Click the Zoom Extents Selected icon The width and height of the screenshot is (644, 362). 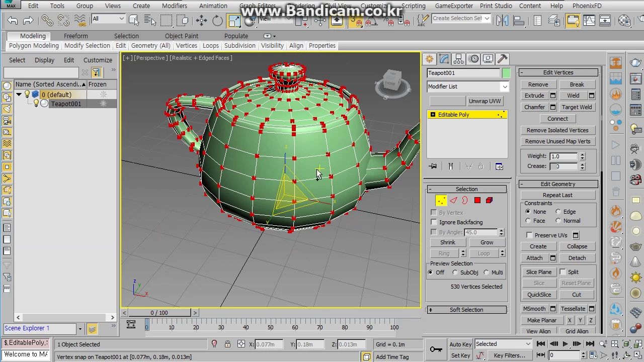[x=626, y=344]
